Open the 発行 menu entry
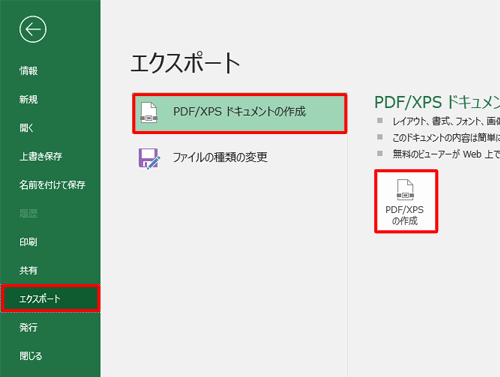 coord(28,327)
